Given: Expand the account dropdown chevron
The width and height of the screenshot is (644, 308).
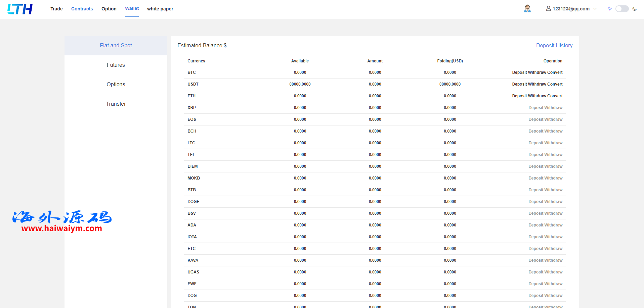Looking at the screenshot, I should (595, 9).
